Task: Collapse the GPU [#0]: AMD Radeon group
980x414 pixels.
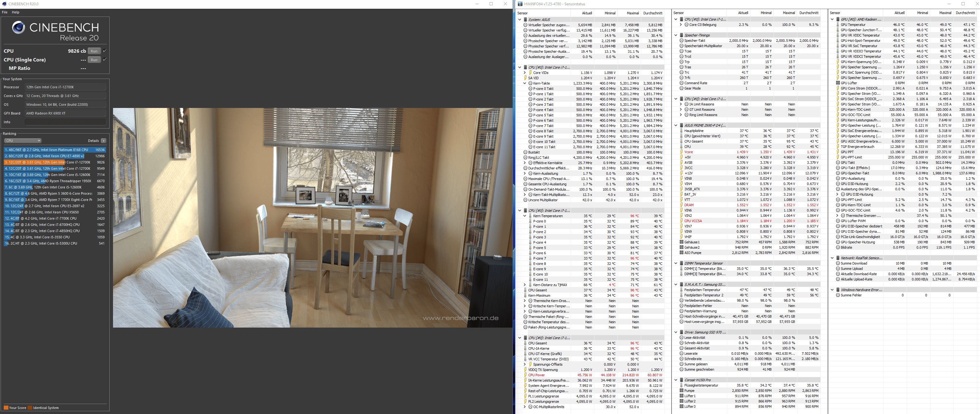Action: pyautogui.click(x=832, y=19)
